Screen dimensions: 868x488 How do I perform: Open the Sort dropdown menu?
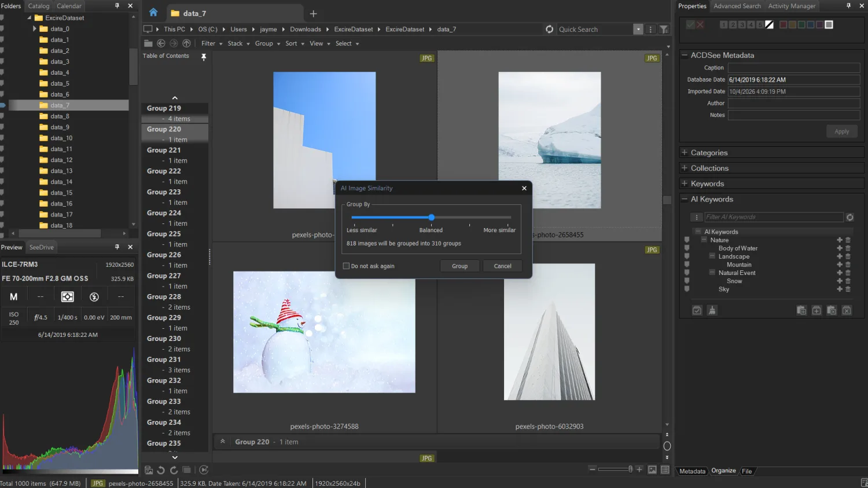click(x=295, y=43)
